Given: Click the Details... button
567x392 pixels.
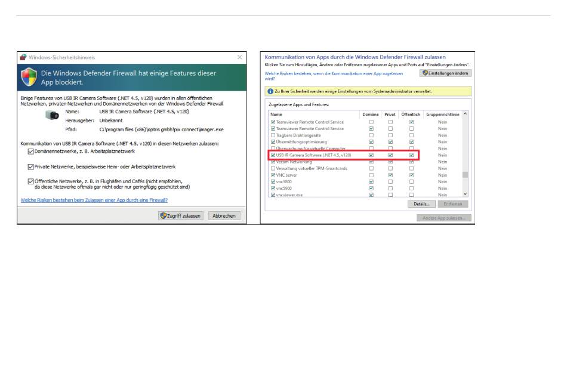Looking at the screenshot, I should [x=421, y=204].
